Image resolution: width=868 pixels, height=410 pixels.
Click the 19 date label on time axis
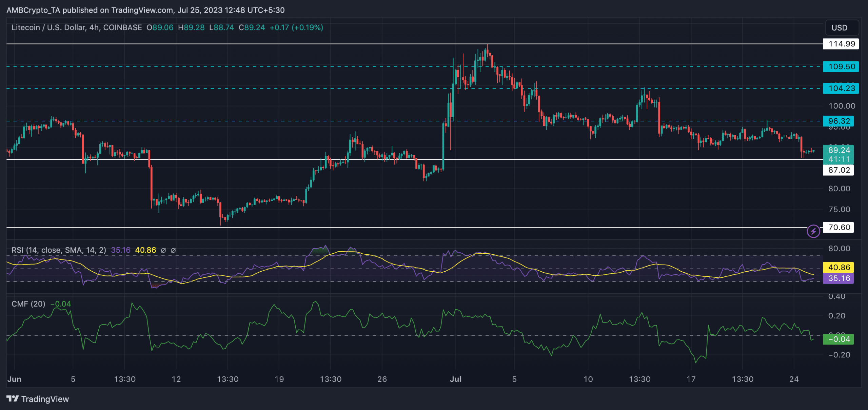click(279, 379)
